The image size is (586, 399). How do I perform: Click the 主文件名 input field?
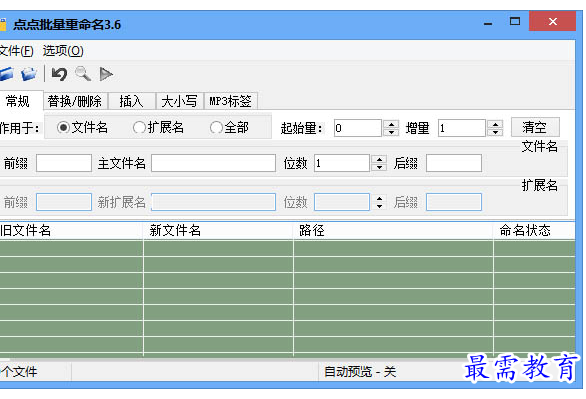(x=213, y=163)
